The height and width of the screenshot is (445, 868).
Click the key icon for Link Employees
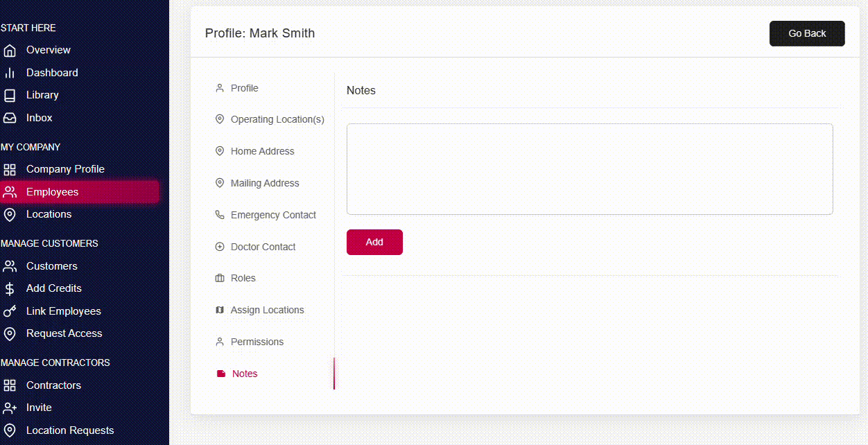coord(10,311)
